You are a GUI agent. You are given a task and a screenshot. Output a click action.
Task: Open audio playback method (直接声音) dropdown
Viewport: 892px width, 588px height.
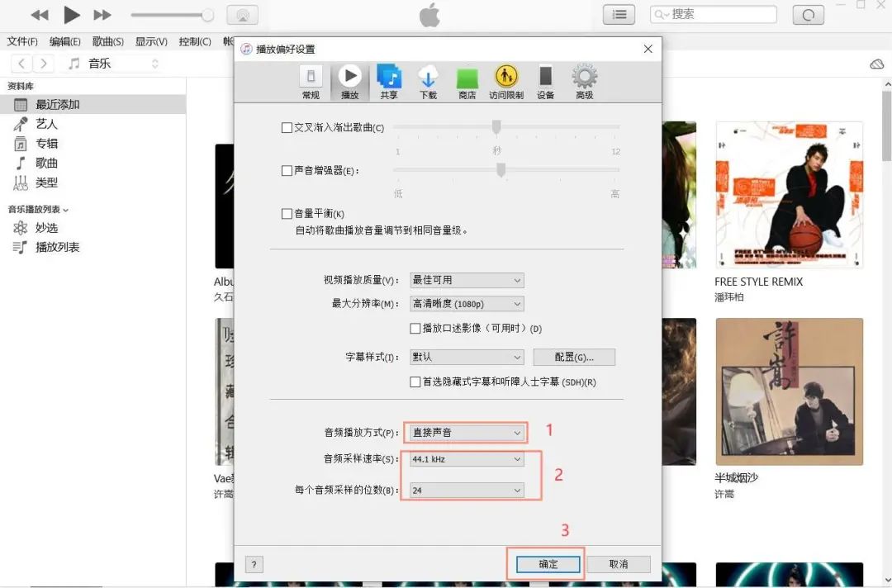pyautogui.click(x=467, y=433)
